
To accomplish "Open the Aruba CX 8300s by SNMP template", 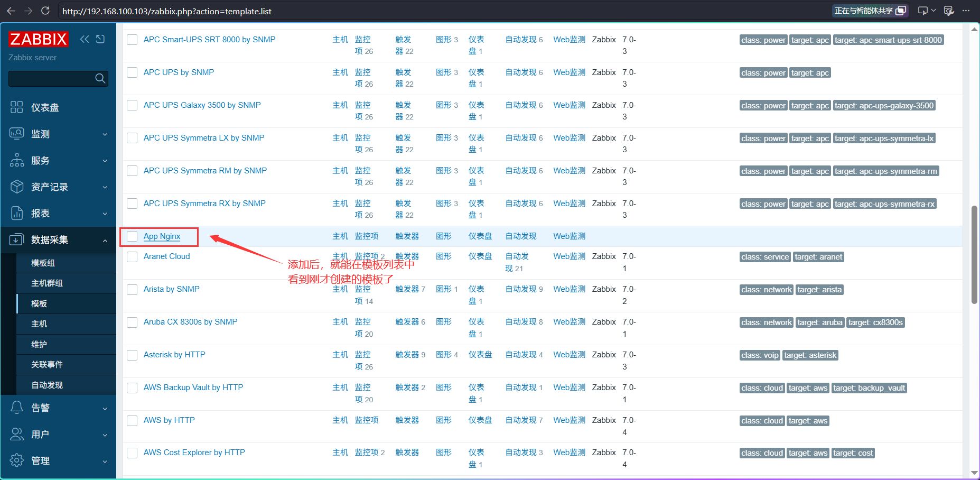I will tap(190, 322).
